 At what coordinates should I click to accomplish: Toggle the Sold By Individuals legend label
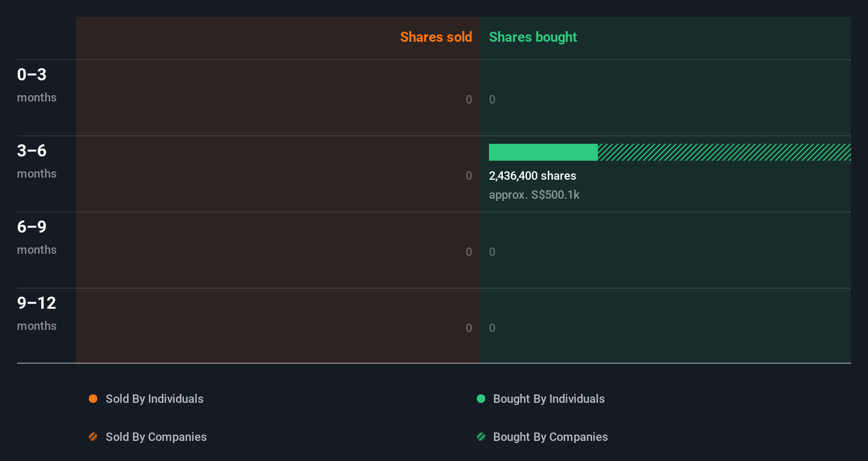tap(154, 399)
